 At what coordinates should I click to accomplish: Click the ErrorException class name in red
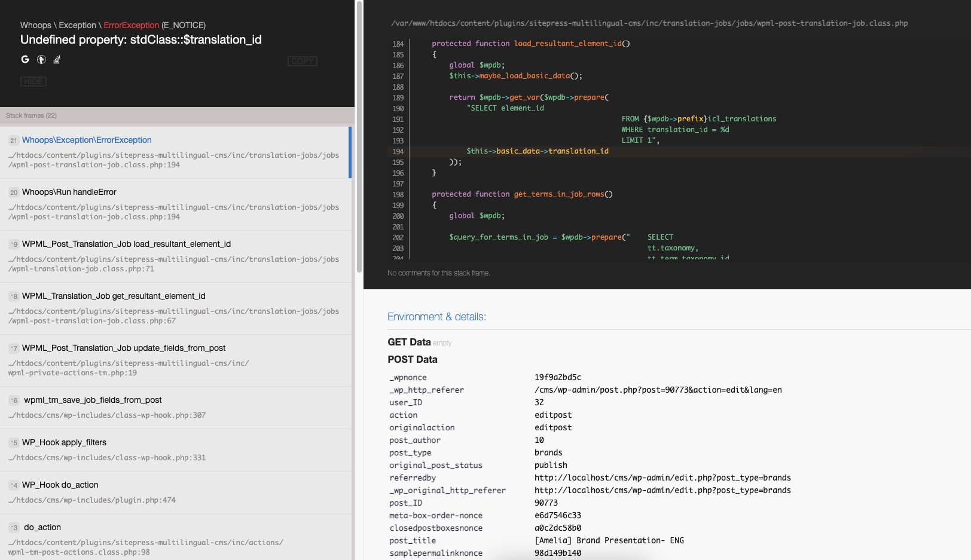pos(131,25)
